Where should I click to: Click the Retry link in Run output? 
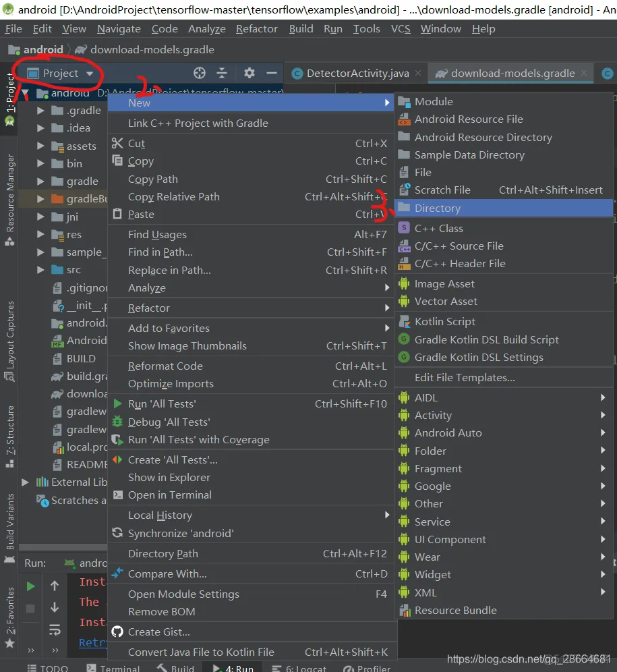click(93, 642)
